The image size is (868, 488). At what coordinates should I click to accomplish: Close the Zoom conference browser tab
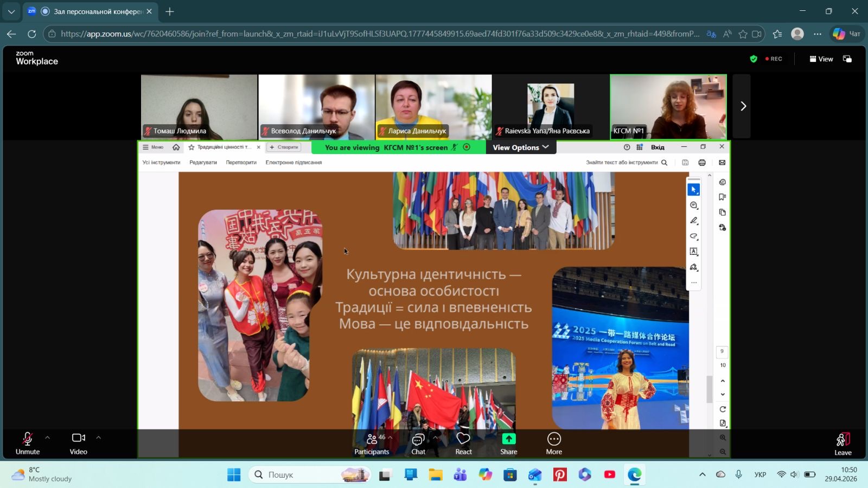click(x=149, y=11)
